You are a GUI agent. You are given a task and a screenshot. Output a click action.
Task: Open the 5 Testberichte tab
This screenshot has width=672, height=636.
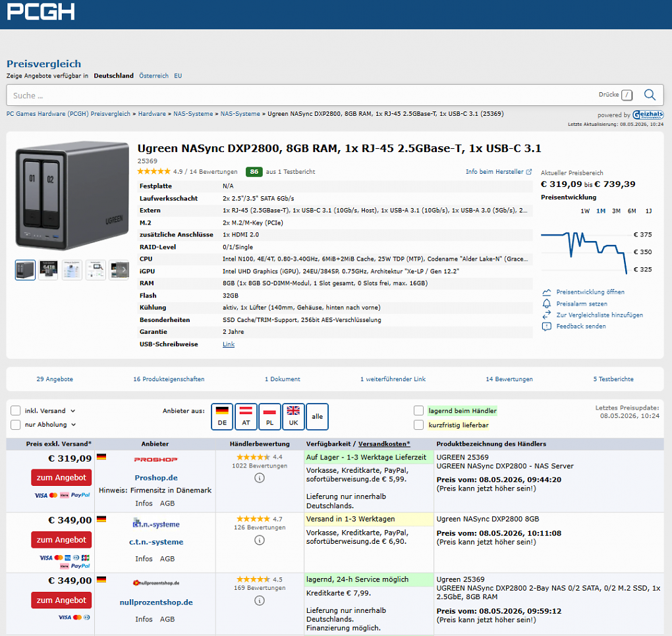(x=613, y=379)
